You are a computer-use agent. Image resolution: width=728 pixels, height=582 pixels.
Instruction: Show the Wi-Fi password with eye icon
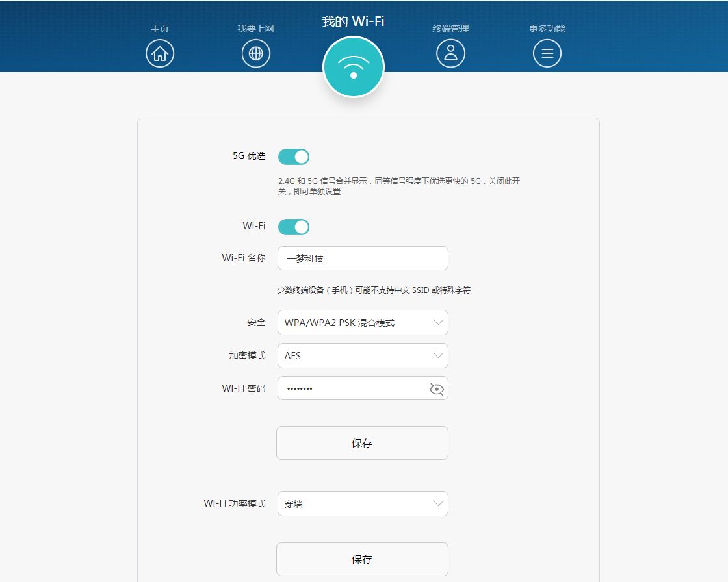click(436, 389)
